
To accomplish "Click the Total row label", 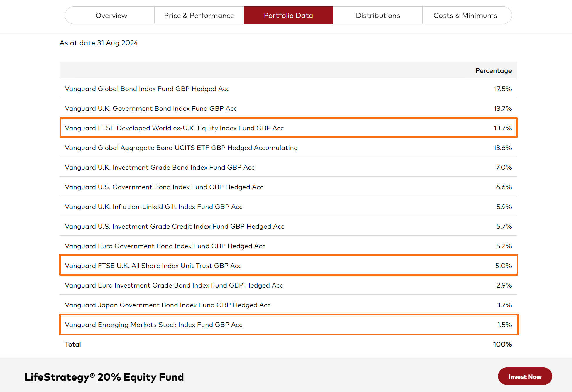I will click(x=73, y=344).
